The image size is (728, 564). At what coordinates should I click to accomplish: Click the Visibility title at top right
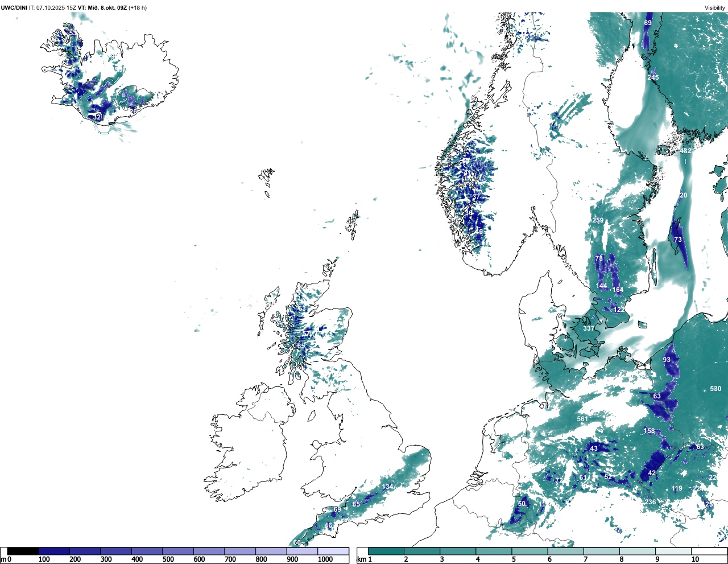point(715,8)
